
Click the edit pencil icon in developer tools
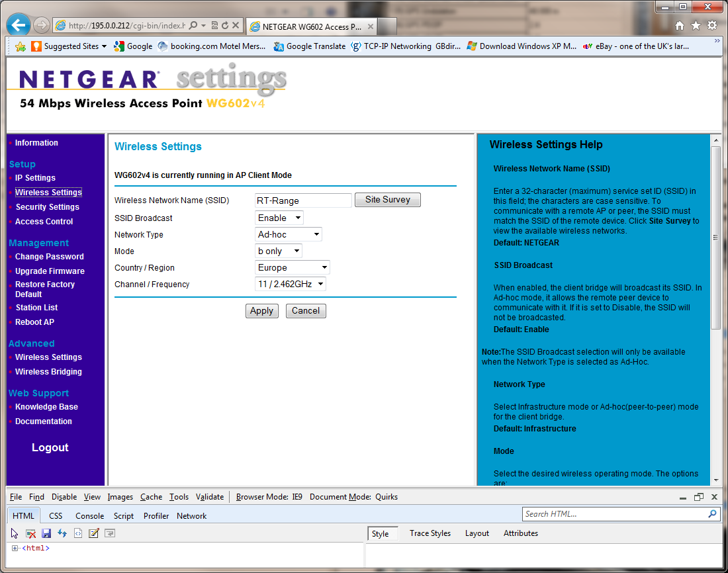coord(94,533)
